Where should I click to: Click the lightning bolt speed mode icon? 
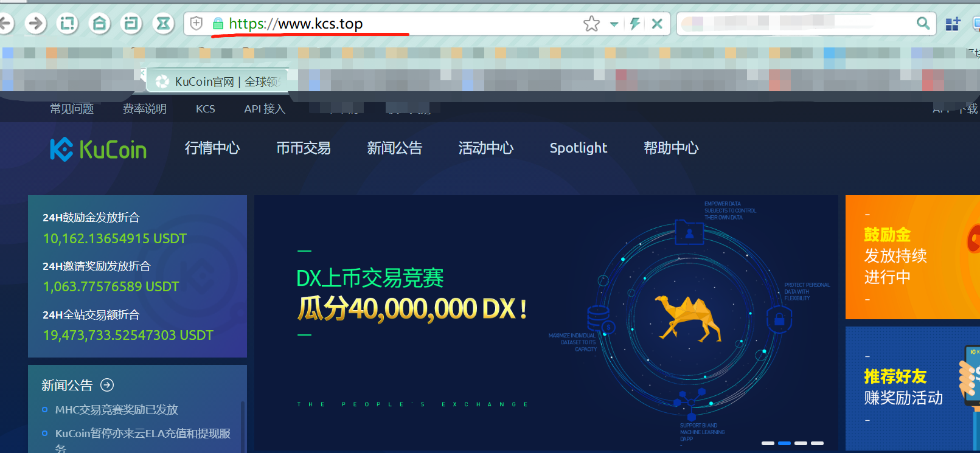pyautogui.click(x=635, y=24)
